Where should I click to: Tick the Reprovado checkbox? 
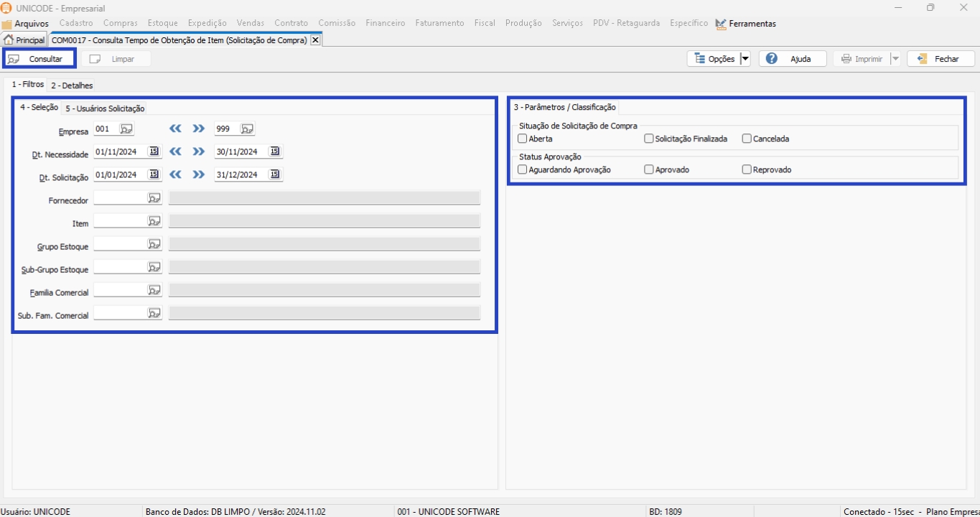pos(747,170)
